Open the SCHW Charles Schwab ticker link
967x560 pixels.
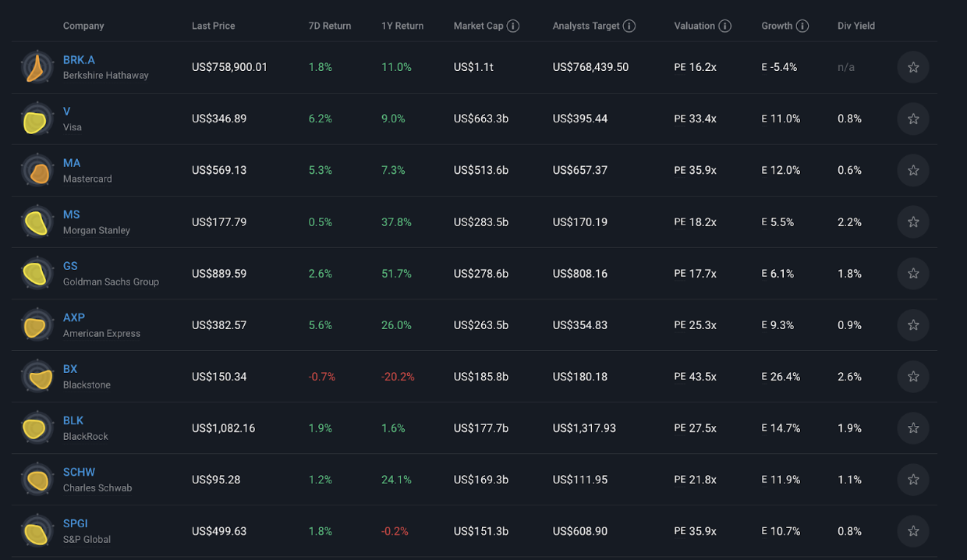(79, 472)
